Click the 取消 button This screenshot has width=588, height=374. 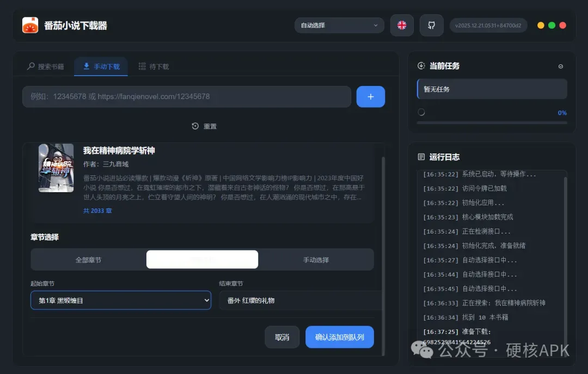282,337
